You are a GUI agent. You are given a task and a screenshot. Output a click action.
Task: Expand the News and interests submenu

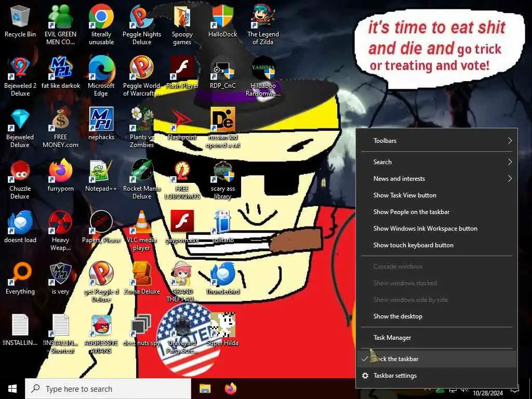436,179
